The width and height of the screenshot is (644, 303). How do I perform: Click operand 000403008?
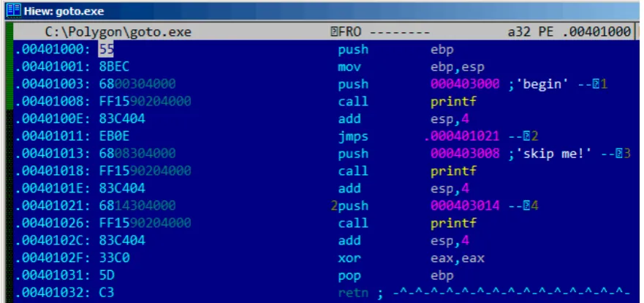click(465, 154)
